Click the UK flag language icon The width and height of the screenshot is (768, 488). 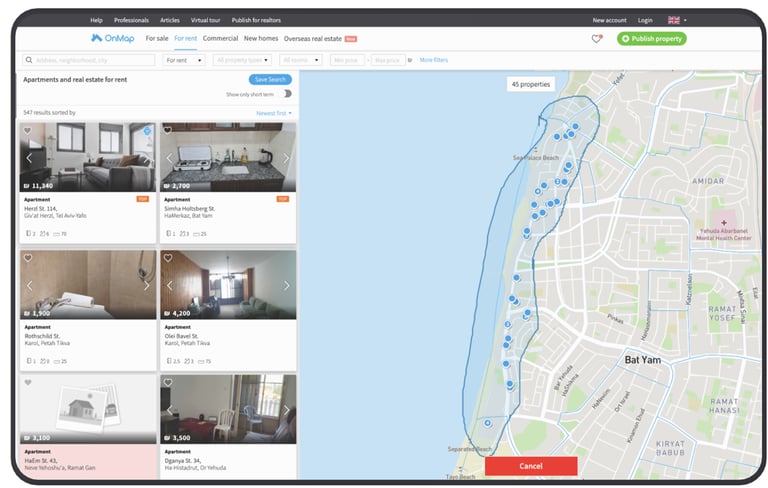673,20
